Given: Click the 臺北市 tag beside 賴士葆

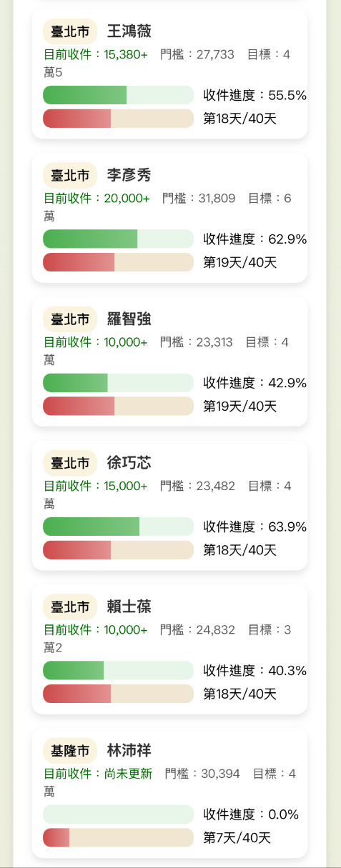Looking at the screenshot, I should point(70,607).
